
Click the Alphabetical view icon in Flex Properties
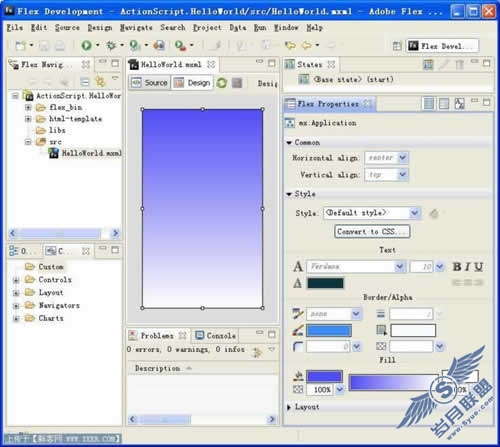coord(460,104)
